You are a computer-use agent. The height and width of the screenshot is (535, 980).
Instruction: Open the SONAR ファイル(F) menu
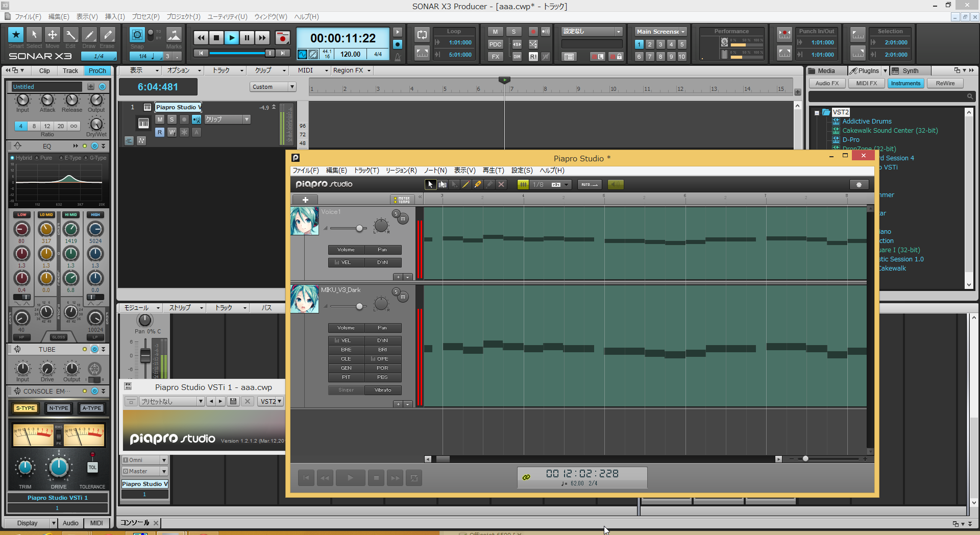pyautogui.click(x=28, y=17)
